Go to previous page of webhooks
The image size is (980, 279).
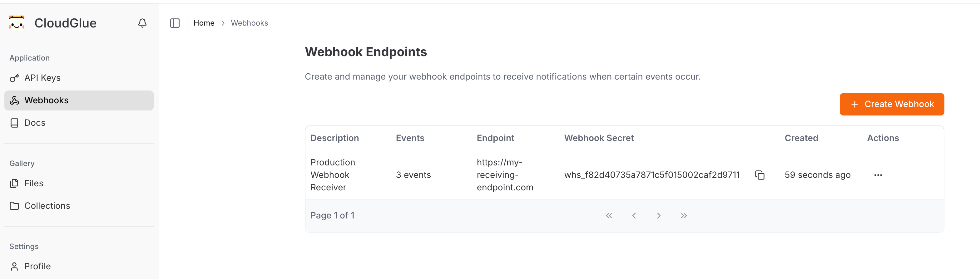pyautogui.click(x=634, y=216)
